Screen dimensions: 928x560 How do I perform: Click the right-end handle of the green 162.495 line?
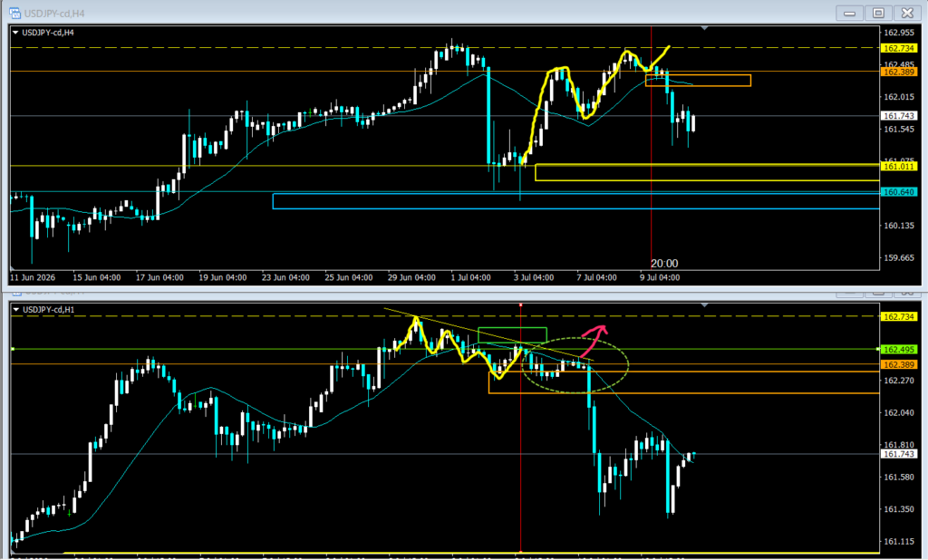point(877,349)
